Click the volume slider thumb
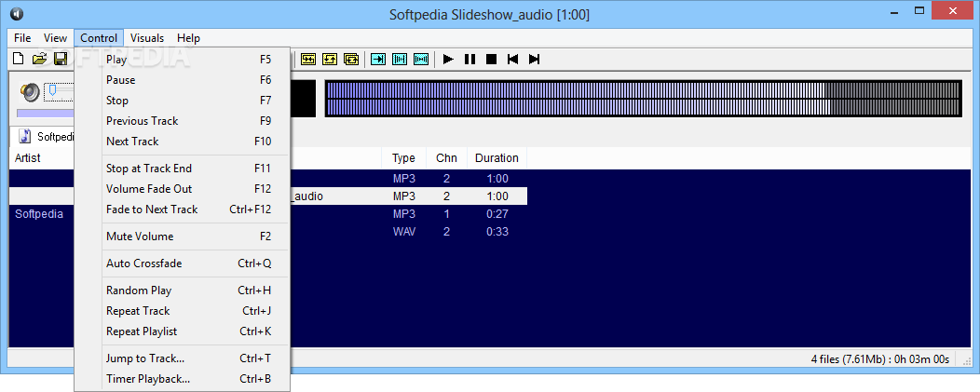 coord(52,91)
